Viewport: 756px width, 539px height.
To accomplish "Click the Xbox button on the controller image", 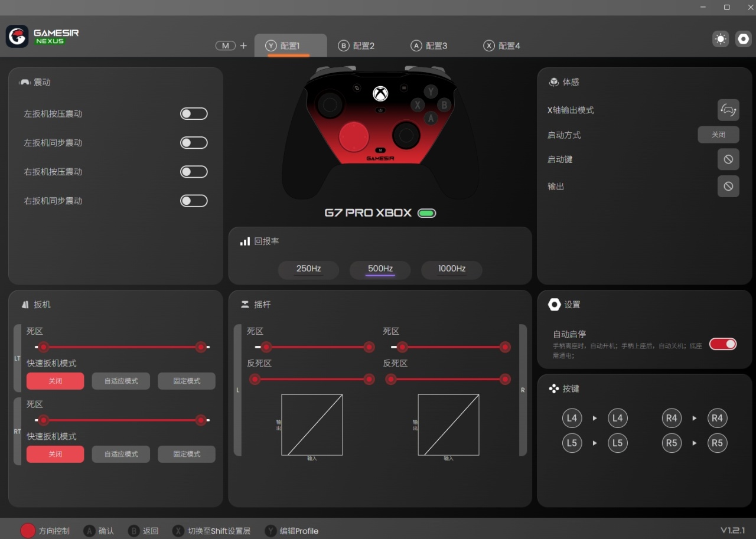I will pos(380,93).
